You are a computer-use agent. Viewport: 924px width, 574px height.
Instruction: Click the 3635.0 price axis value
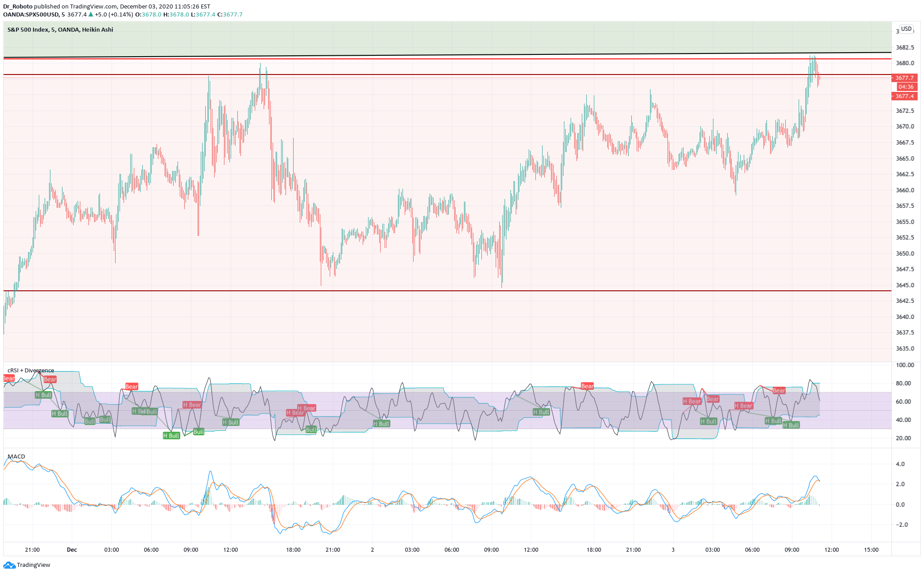905,348
